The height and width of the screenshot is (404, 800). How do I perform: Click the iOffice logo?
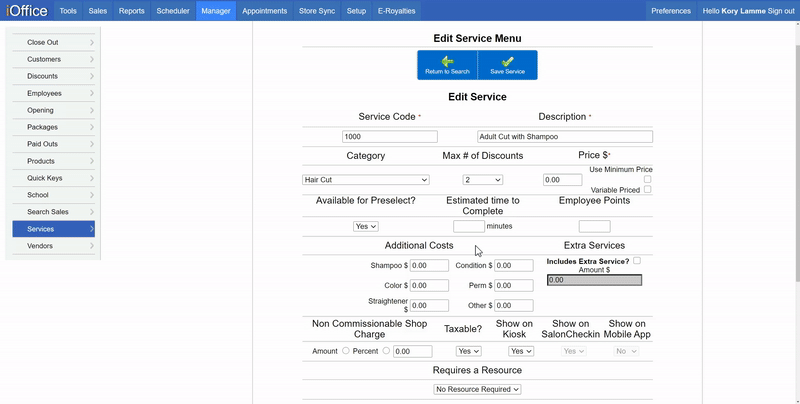pos(27,10)
